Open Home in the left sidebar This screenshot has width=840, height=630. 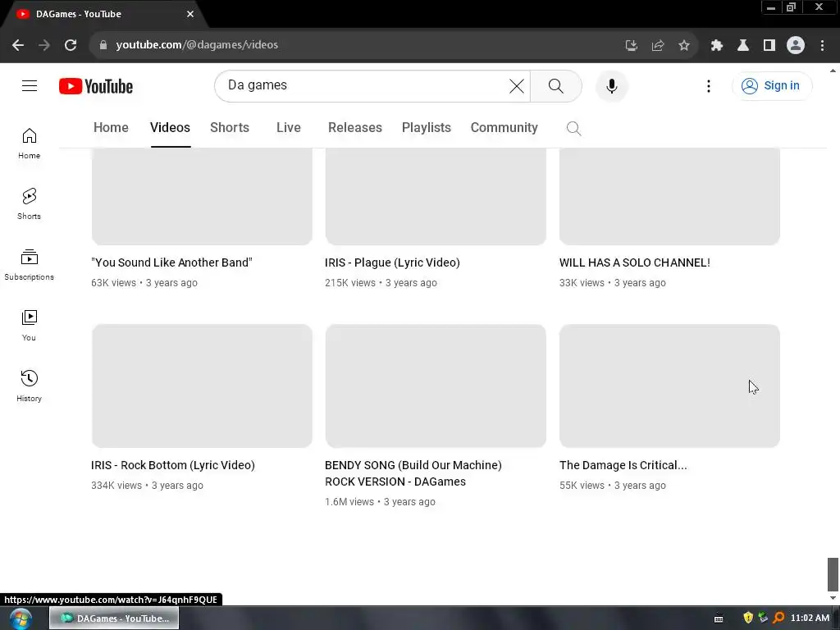(29, 144)
